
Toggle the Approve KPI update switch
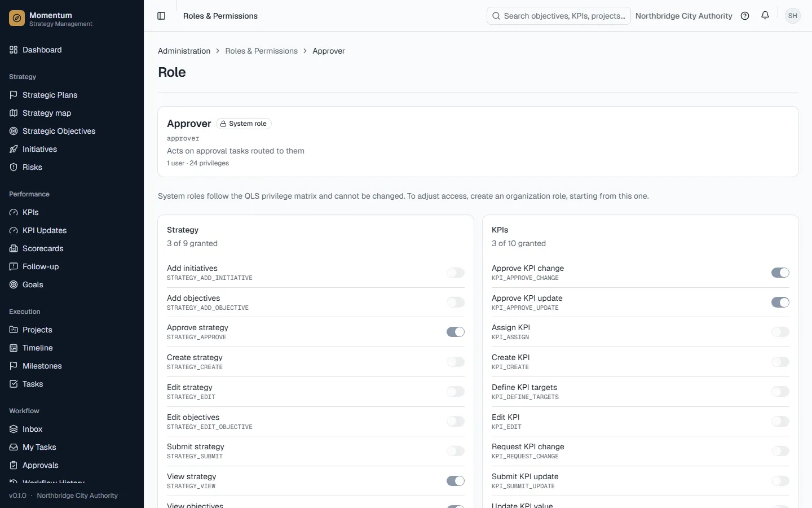780,303
